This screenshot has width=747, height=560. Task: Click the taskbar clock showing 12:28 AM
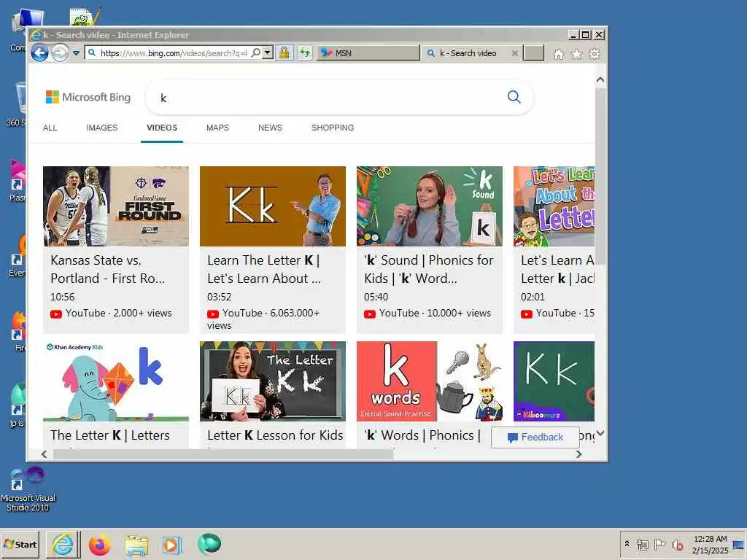click(x=710, y=544)
